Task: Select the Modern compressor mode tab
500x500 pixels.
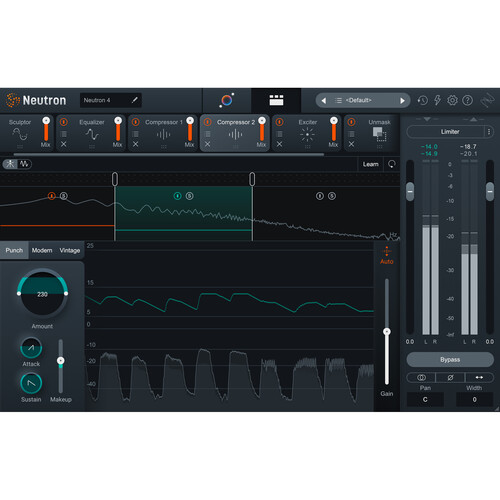Action: (x=42, y=250)
